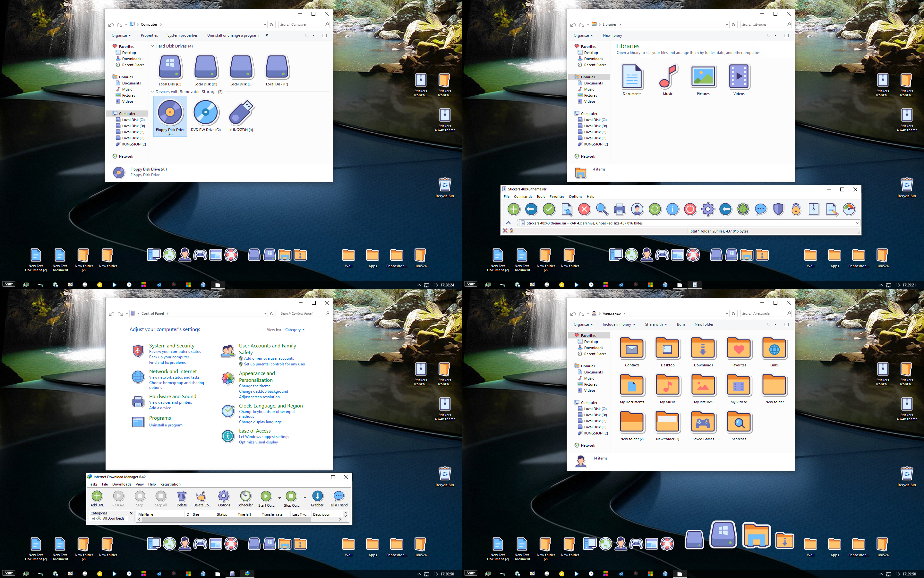Open the Downloads menu in IDM

click(x=121, y=484)
